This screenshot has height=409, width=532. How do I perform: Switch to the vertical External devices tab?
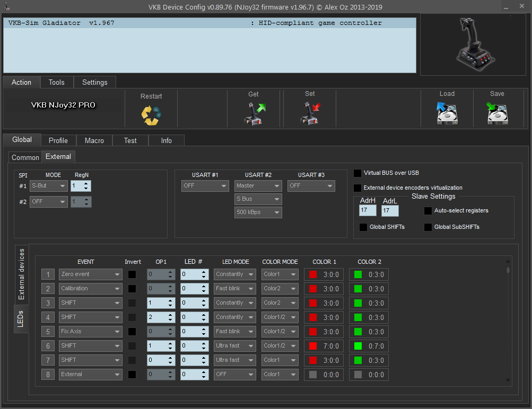pyautogui.click(x=21, y=274)
